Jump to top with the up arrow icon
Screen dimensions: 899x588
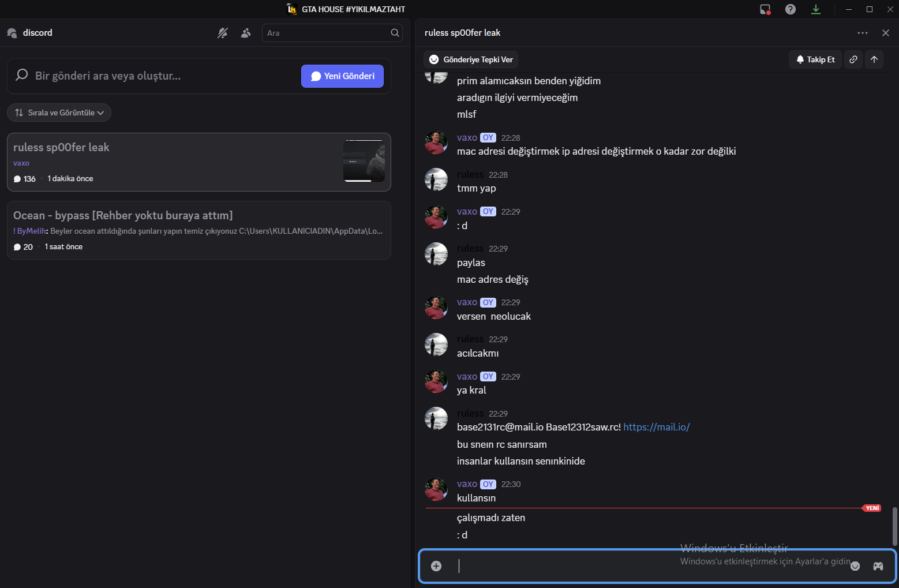[874, 59]
